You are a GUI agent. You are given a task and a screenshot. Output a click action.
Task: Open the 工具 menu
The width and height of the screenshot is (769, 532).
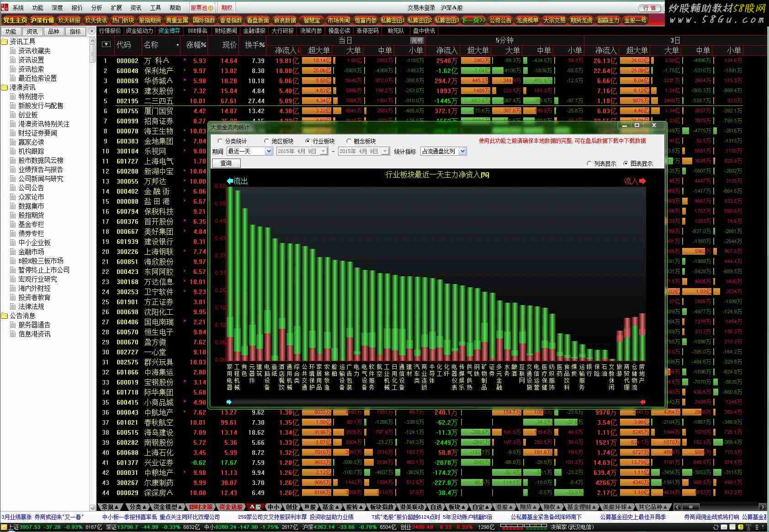pyautogui.click(x=156, y=8)
